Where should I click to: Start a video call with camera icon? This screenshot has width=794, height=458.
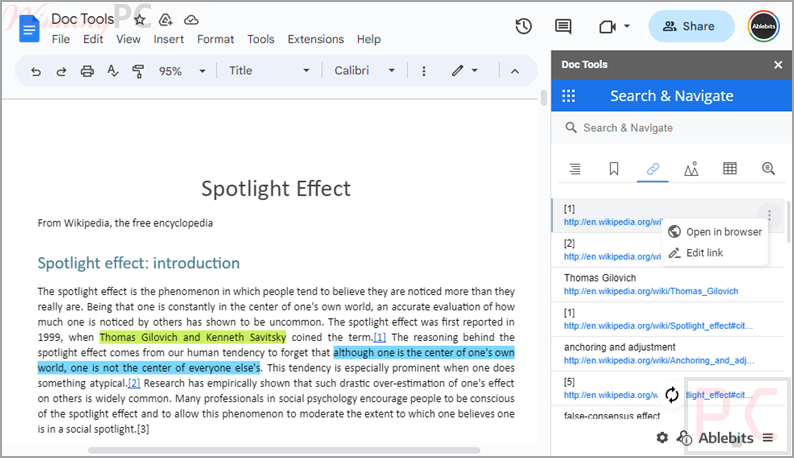click(607, 26)
